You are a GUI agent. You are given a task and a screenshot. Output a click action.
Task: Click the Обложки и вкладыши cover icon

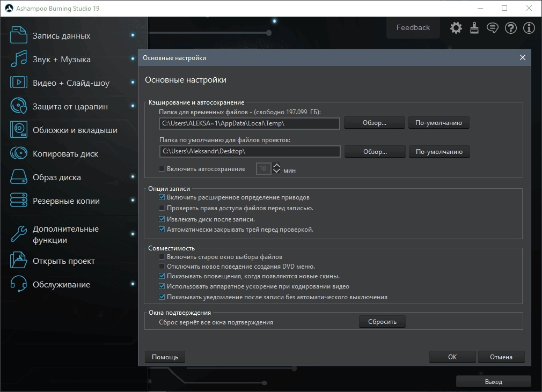tap(19, 130)
